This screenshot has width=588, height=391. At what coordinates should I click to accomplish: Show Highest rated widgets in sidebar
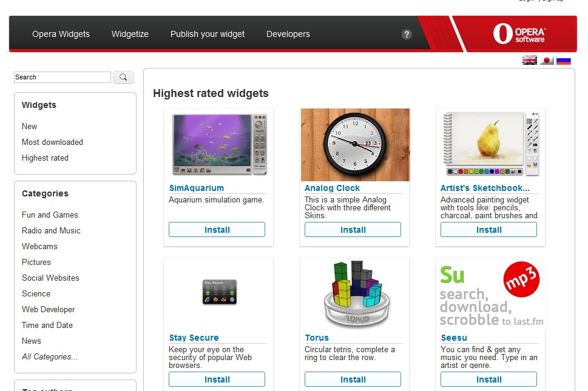45,158
